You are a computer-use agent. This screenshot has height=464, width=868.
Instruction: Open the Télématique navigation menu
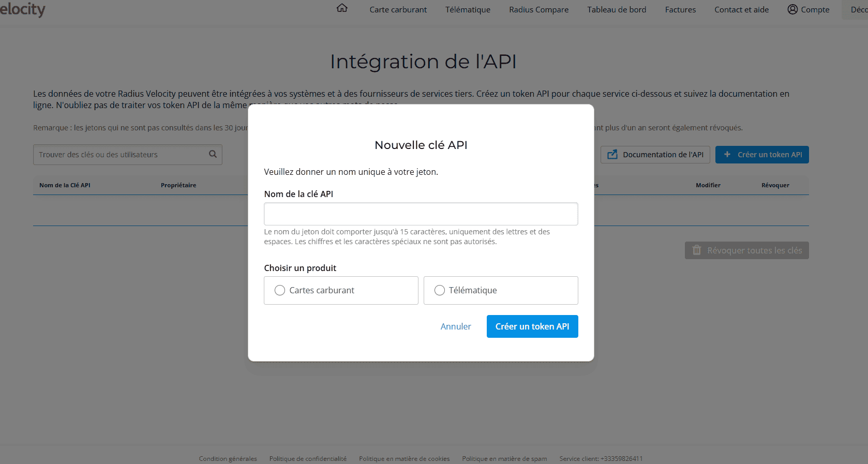click(x=468, y=9)
